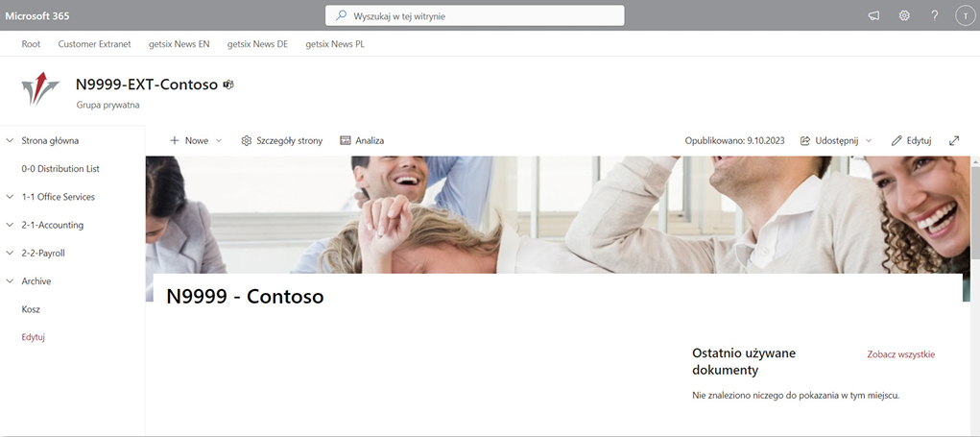This screenshot has height=437, width=980.
Task: Open the account avatar circle
Action: (965, 15)
